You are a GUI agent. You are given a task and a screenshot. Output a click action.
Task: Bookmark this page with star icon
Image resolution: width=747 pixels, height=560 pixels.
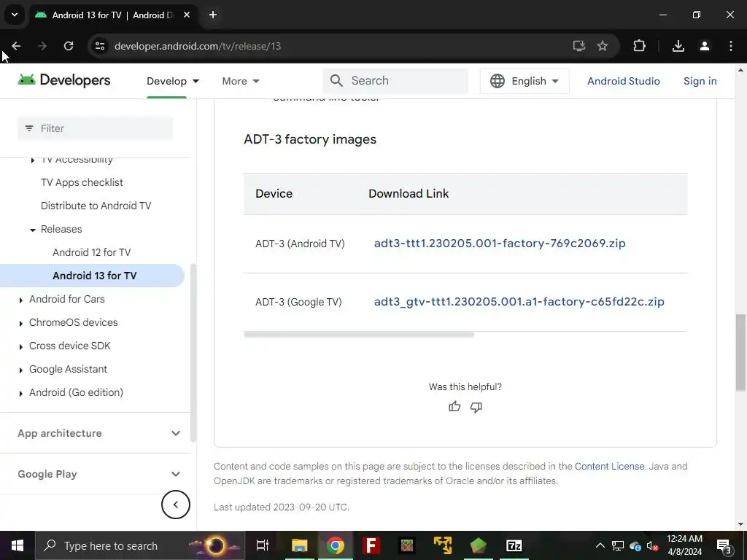(603, 46)
